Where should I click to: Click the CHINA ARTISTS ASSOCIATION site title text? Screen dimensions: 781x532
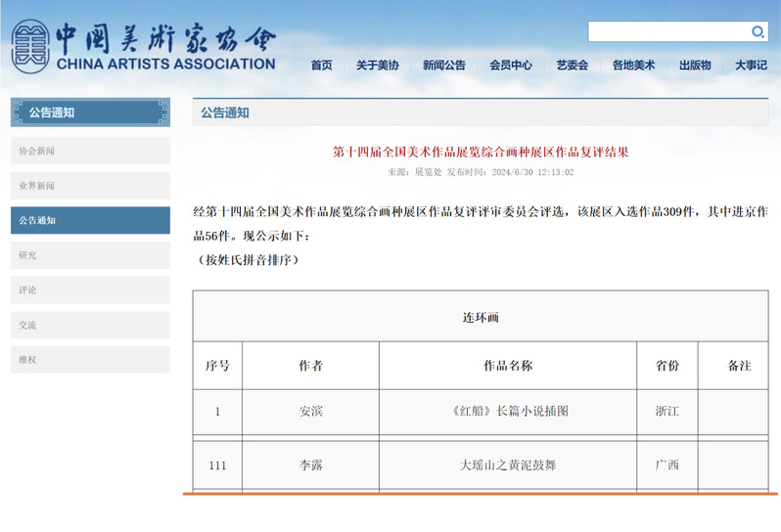pos(165,65)
